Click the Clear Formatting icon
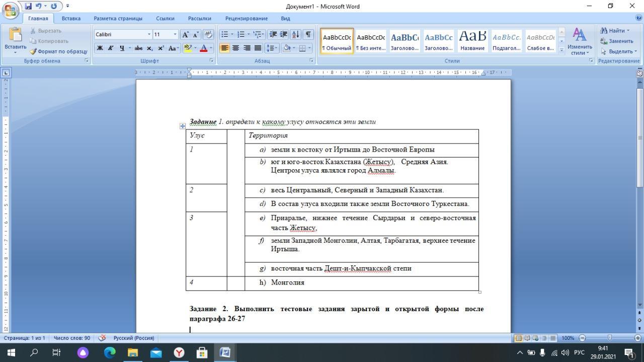644x362 pixels. (x=209, y=34)
